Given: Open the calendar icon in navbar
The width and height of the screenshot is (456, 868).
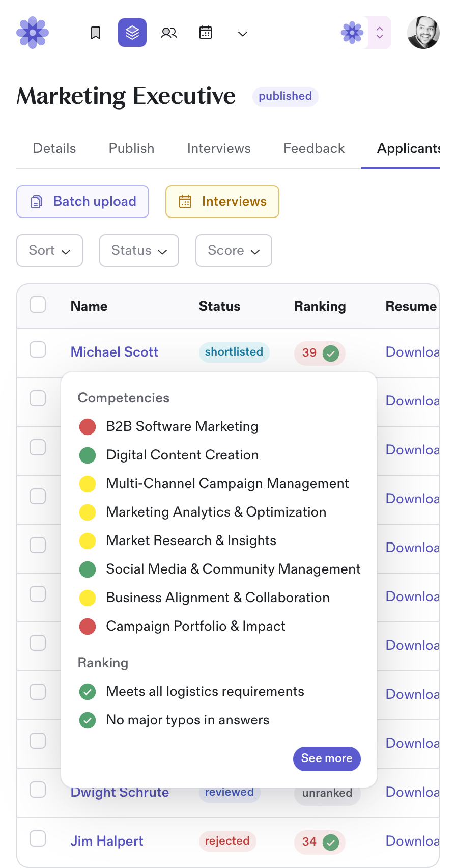Looking at the screenshot, I should [x=206, y=33].
